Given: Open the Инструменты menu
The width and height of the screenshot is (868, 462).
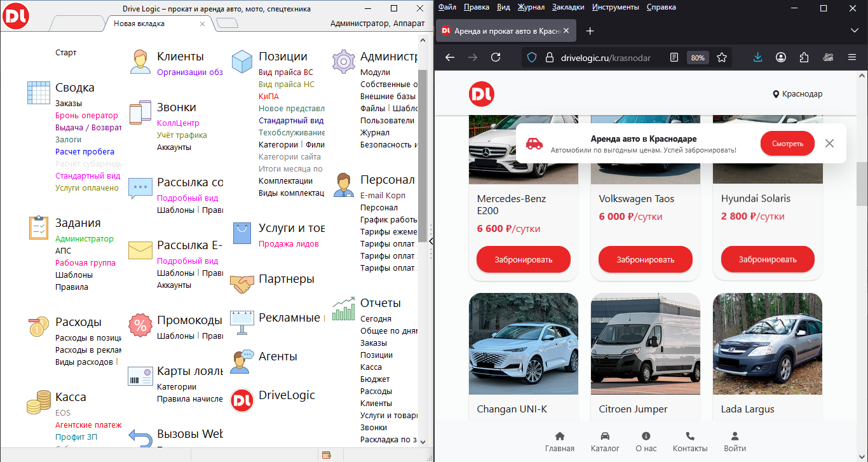Looking at the screenshot, I should (x=615, y=8).
